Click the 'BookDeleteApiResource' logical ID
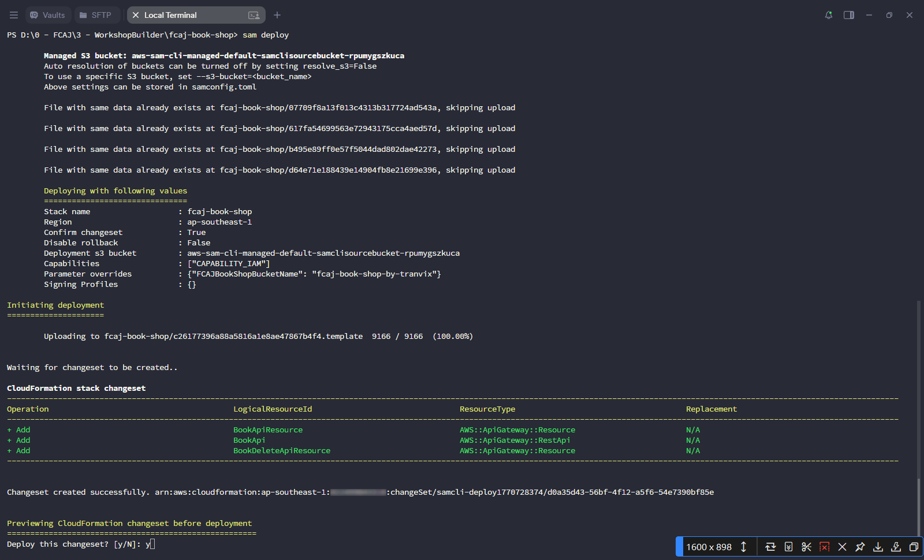This screenshot has width=924, height=560. pyautogui.click(x=282, y=451)
